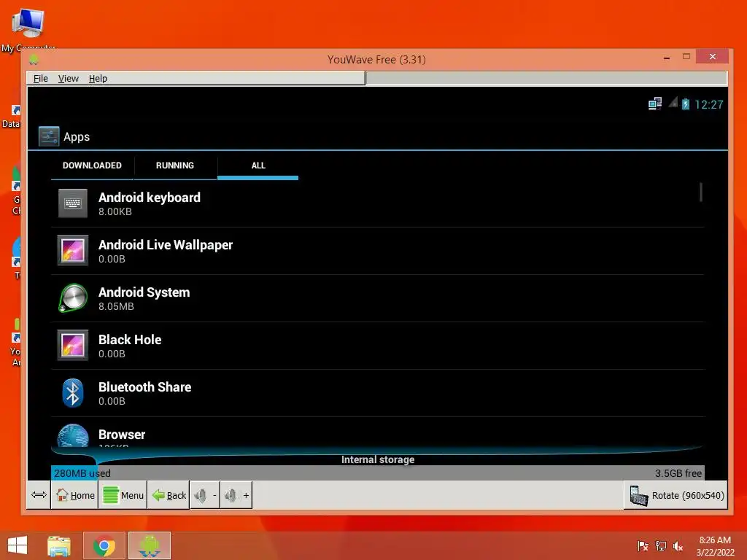Open the Windows Start button
This screenshot has width=747, height=560.
[18, 545]
